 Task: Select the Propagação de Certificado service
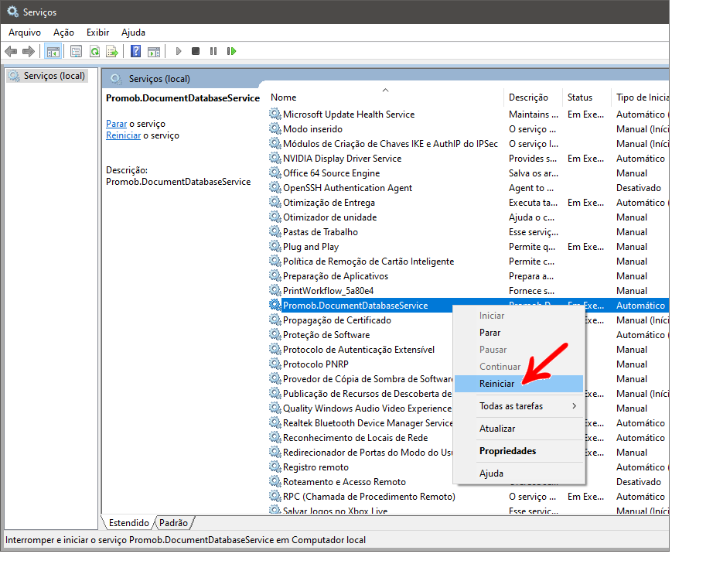click(360, 320)
